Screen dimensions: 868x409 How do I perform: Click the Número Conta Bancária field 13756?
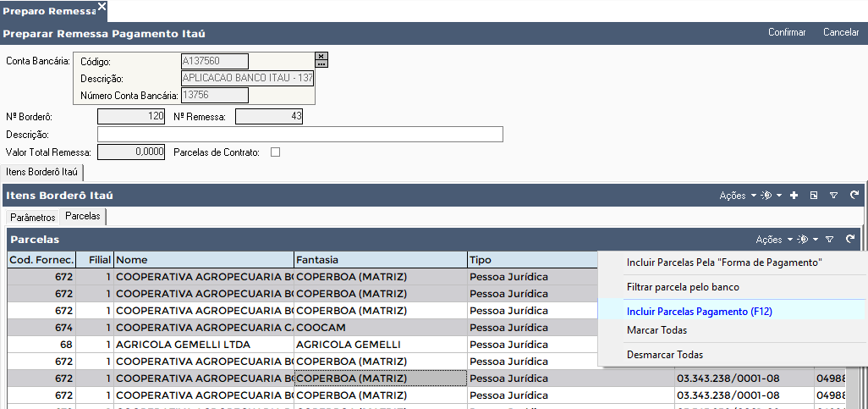(215, 96)
